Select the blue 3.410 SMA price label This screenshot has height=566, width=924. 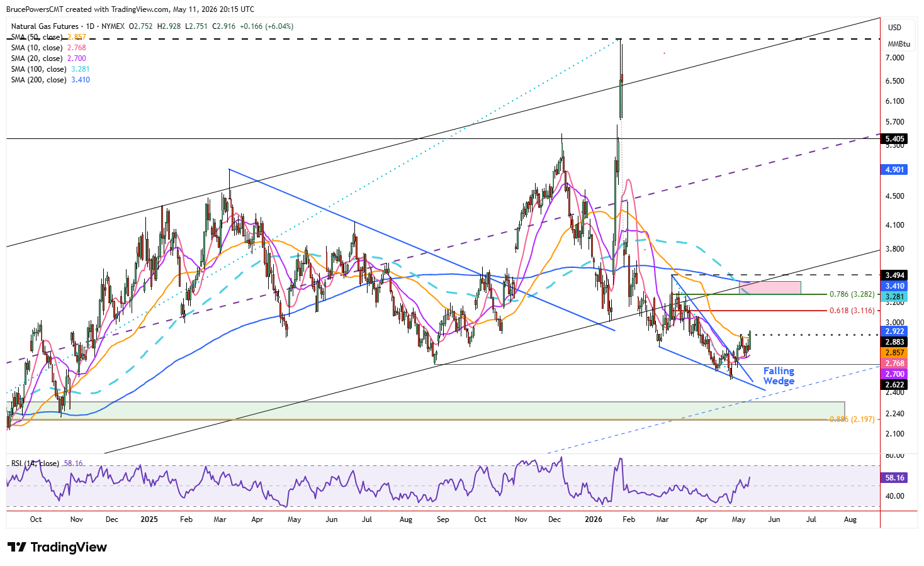(894, 286)
